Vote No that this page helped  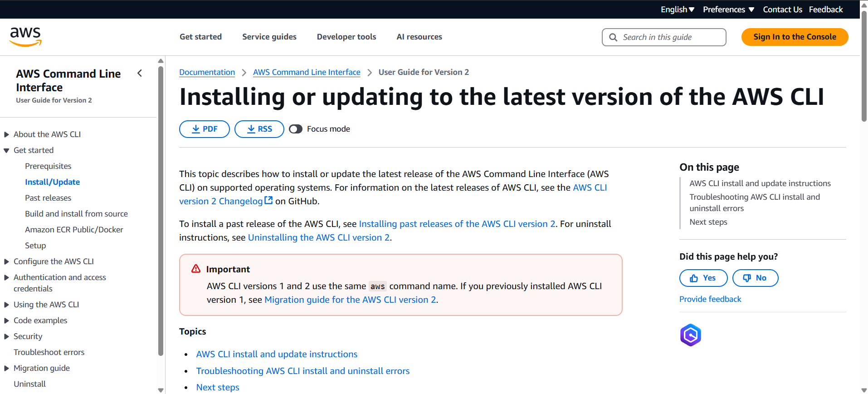tap(755, 278)
